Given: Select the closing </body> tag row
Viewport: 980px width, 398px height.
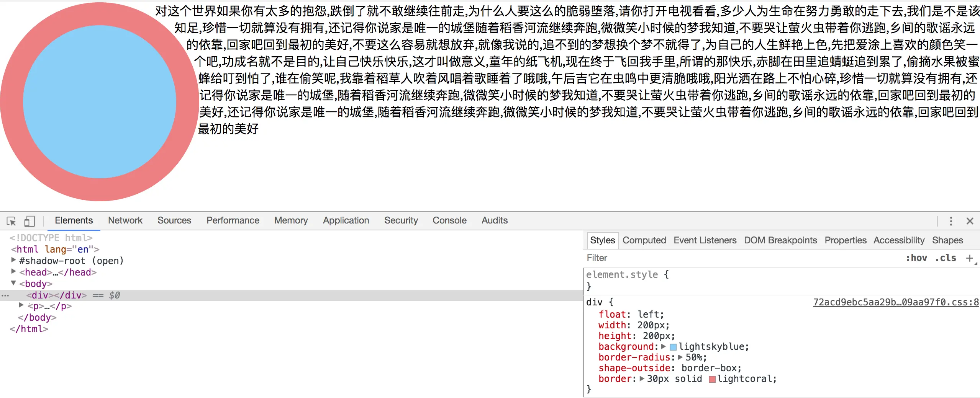Looking at the screenshot, I should [37, 318].
